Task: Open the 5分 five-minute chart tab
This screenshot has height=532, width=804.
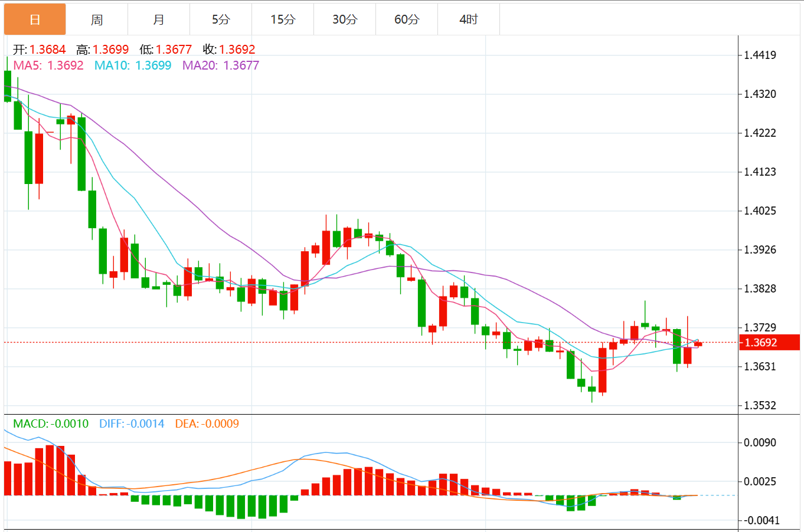Action: (x=221, y=19)
